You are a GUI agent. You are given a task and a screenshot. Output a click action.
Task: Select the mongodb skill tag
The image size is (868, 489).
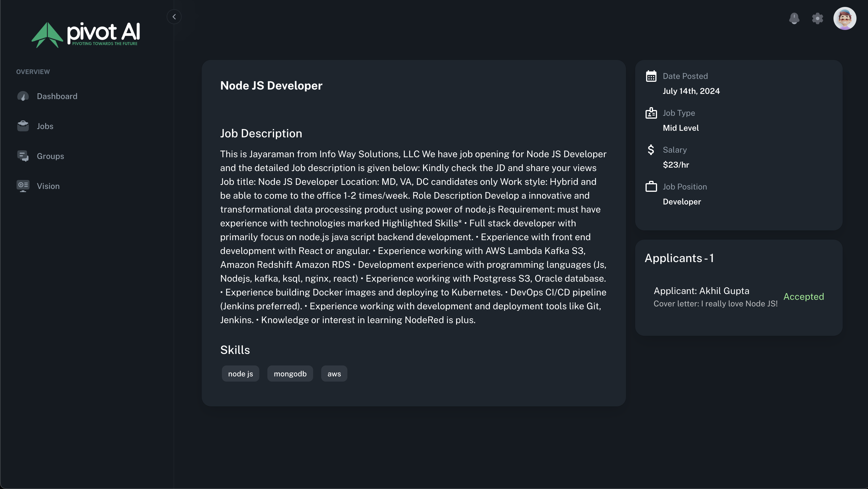290,374
